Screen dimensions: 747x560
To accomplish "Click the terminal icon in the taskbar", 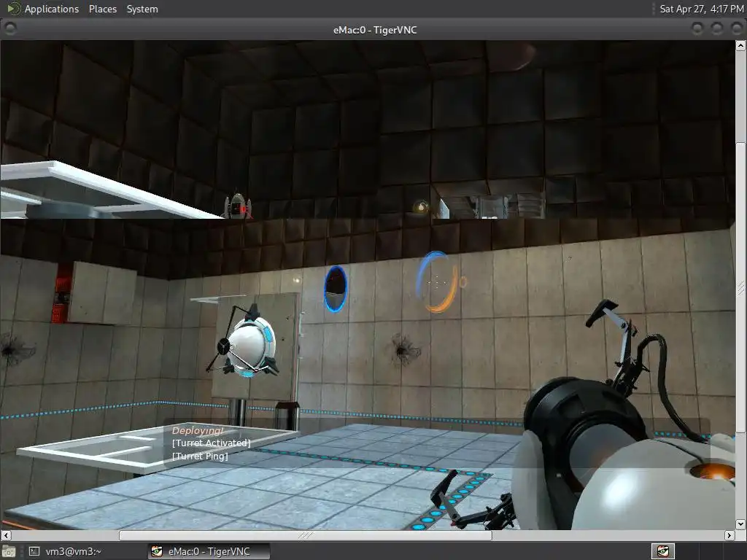I will pos(34,551).
